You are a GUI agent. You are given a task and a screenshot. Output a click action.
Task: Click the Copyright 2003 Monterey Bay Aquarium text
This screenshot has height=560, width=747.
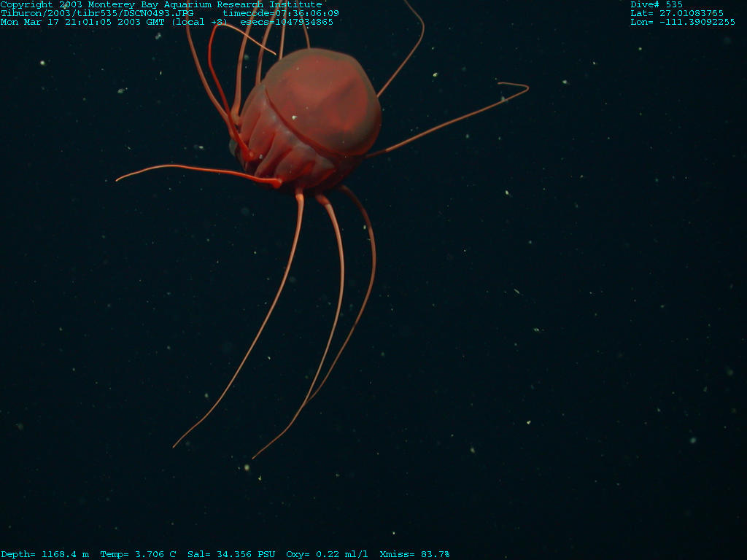[x=160, y=4]
